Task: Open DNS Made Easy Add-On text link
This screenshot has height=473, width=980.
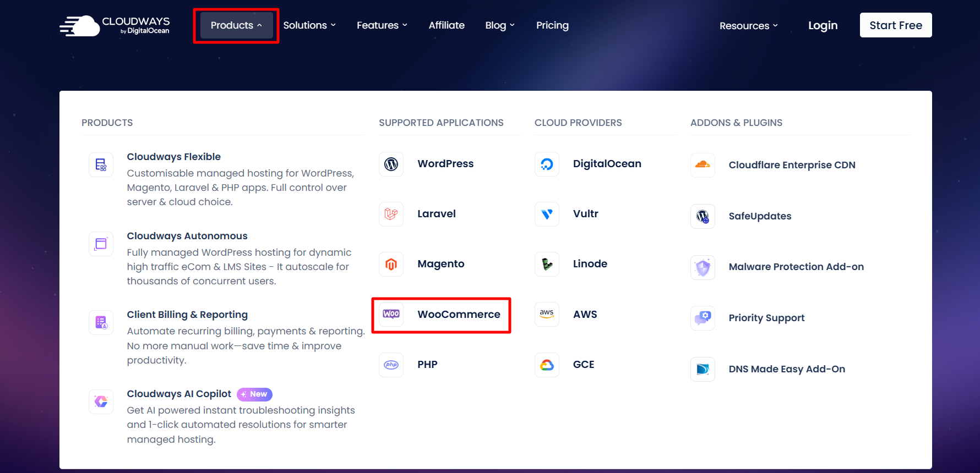Action: click(x=787, y=369)
